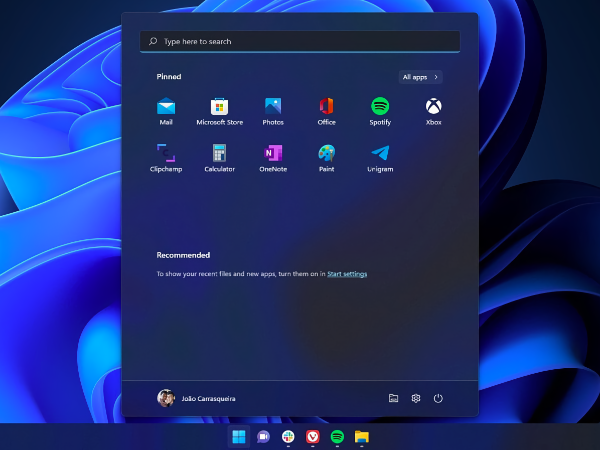
Task: Launch OneNote from pinned apps
Action: coord(273,158)
